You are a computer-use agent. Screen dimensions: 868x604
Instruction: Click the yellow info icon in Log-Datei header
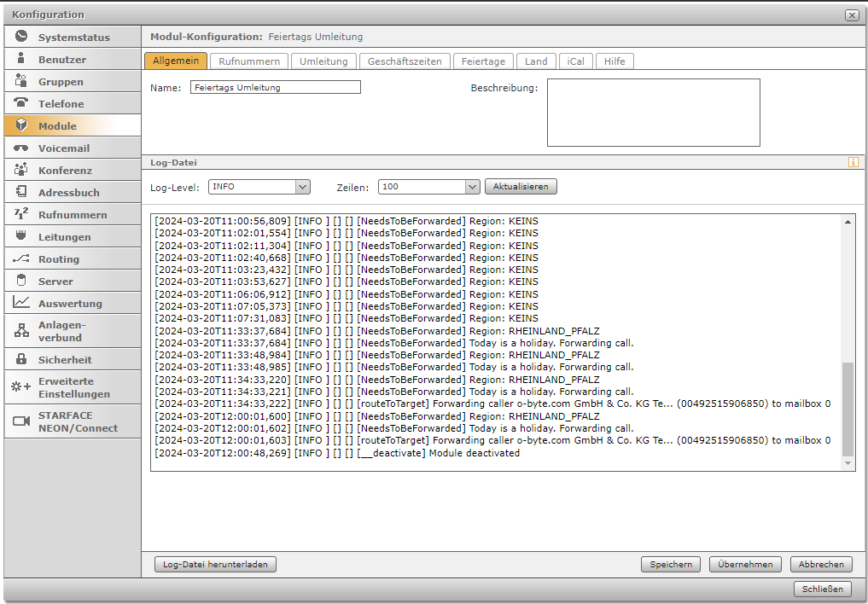click(x=853, y=162)
